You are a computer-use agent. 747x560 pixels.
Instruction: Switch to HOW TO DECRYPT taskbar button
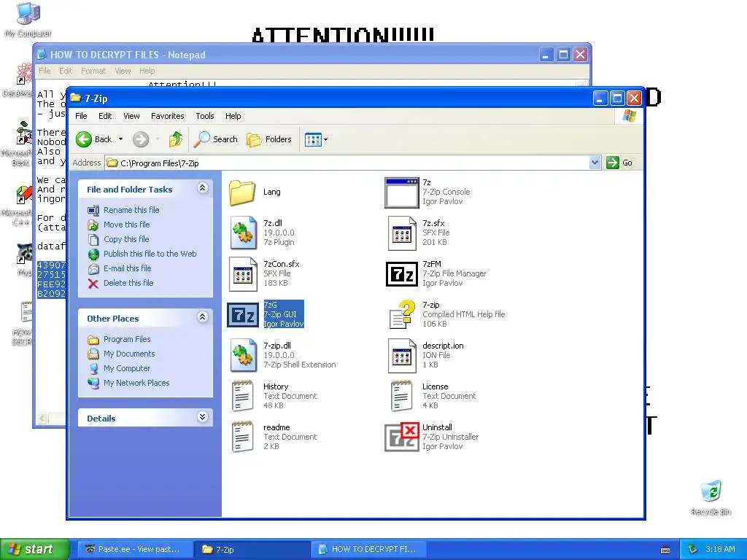[368, 549]
